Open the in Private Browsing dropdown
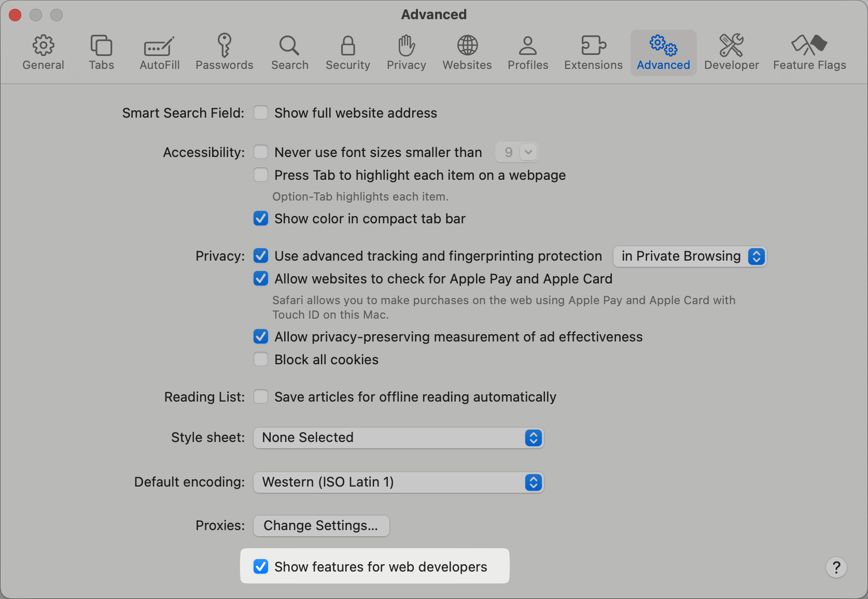 689,256
